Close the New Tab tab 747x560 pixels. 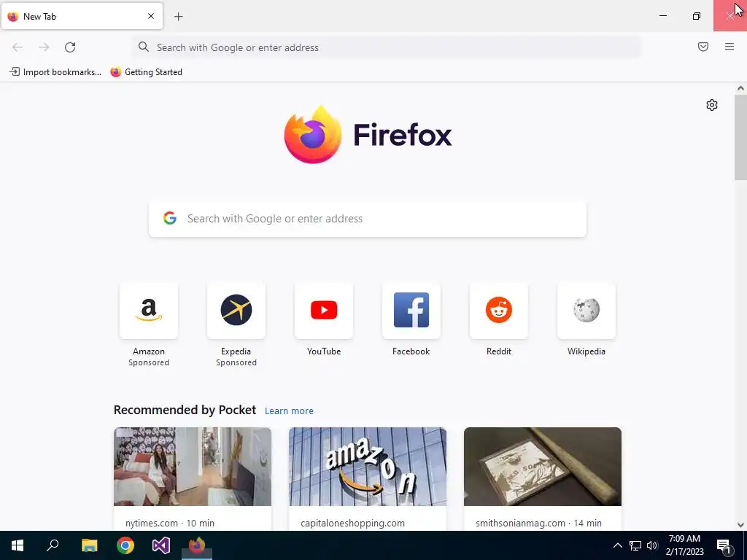pyautogui.click(x=151, y=16)
